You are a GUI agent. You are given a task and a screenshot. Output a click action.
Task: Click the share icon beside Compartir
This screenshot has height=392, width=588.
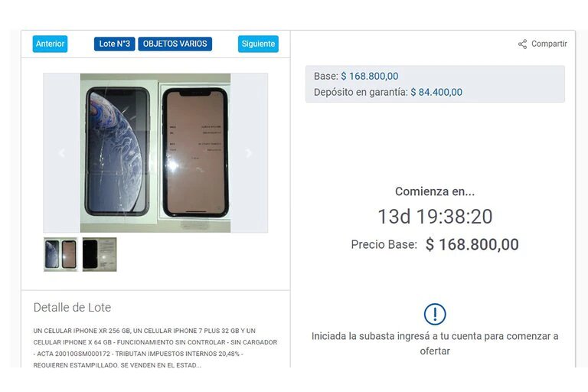pyautogui.click(x=522, y=44)
